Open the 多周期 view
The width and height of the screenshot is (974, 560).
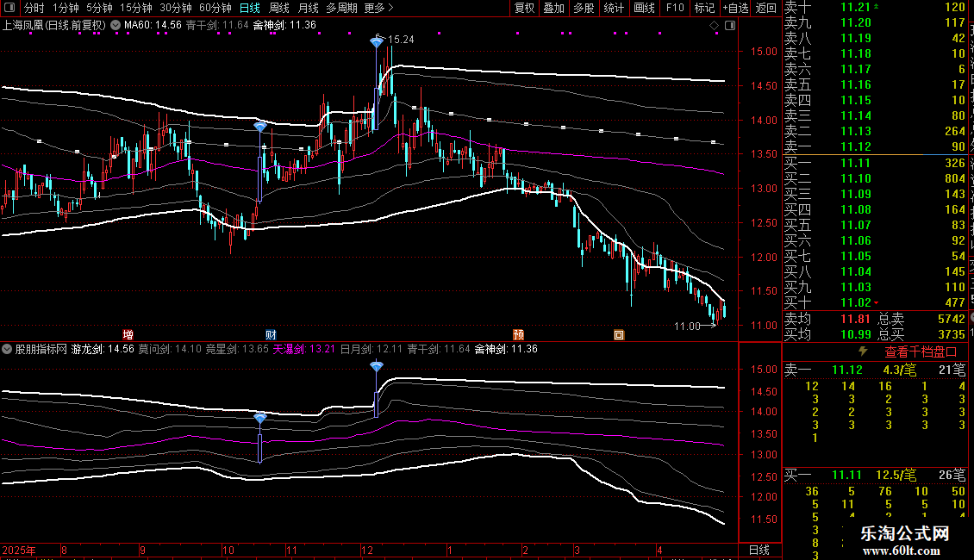coord(341,8)
